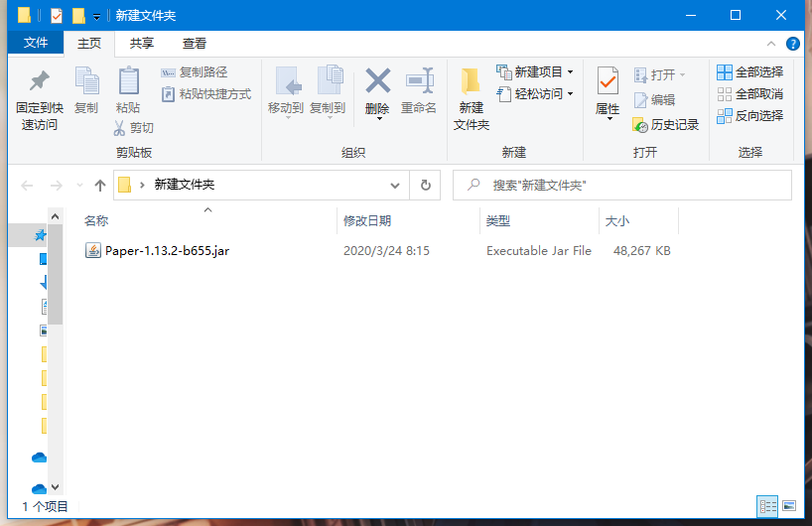Switch to the 共享 ribbon tab
Screen dimensions: 812x526
pyautogui.click(x=141, y=44)
